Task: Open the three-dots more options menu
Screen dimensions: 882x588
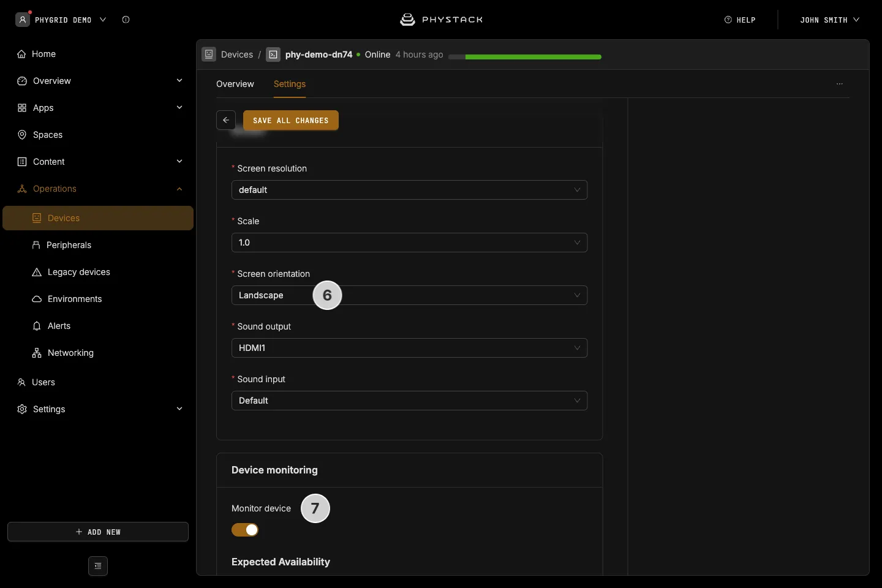Action: pyautogui.click(x=840, y=84)
